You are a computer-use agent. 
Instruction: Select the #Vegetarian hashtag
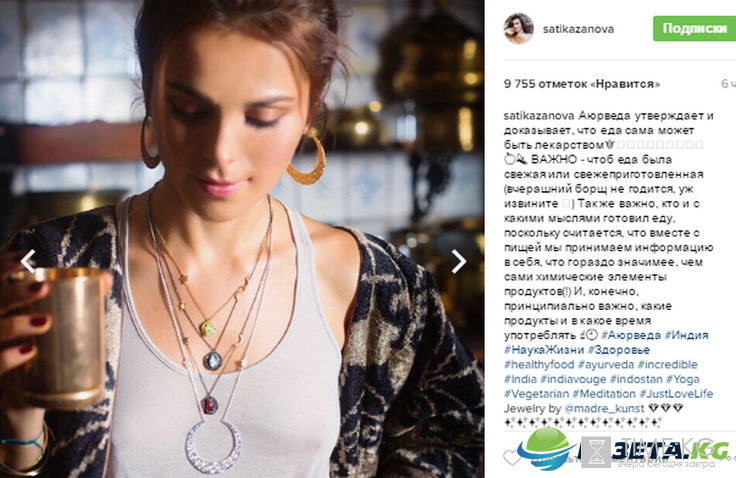(x=537, y=393)
